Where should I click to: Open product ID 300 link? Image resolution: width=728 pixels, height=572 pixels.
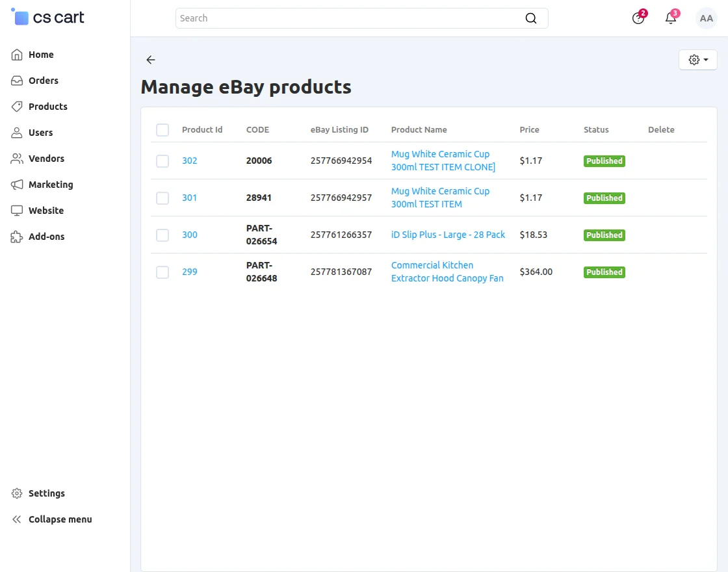(189, 235)
